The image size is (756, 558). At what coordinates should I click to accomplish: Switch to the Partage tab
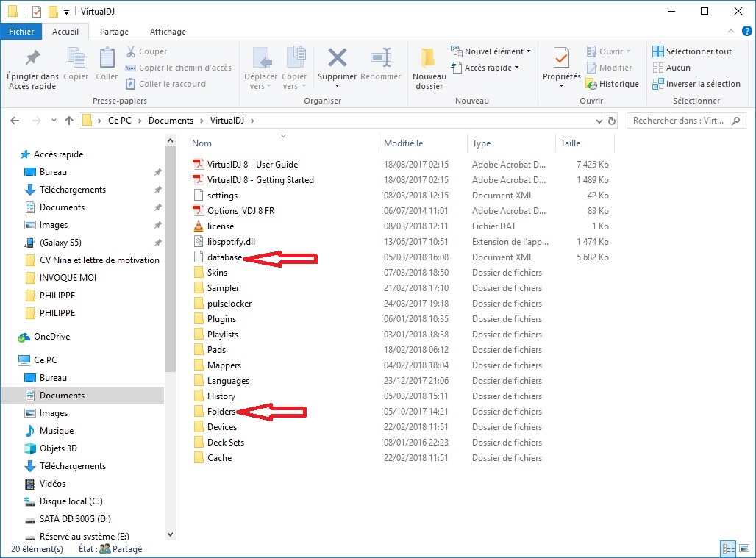point(114,32)
